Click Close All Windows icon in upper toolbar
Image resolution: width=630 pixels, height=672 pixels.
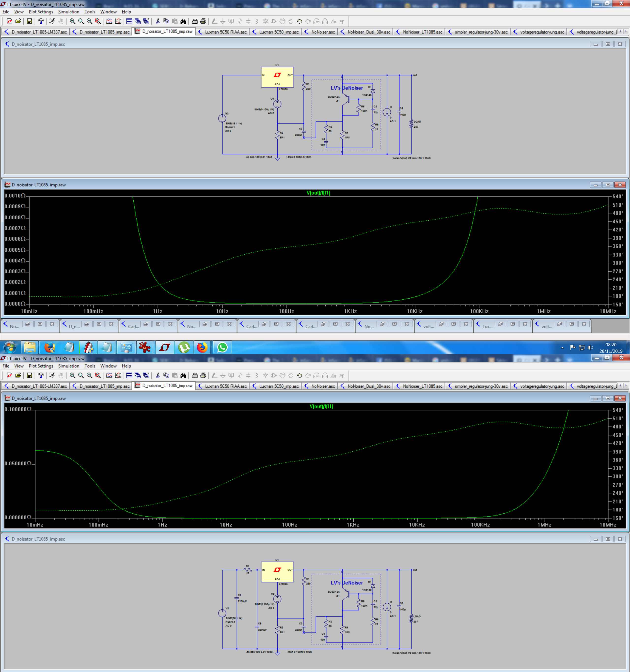146,21
